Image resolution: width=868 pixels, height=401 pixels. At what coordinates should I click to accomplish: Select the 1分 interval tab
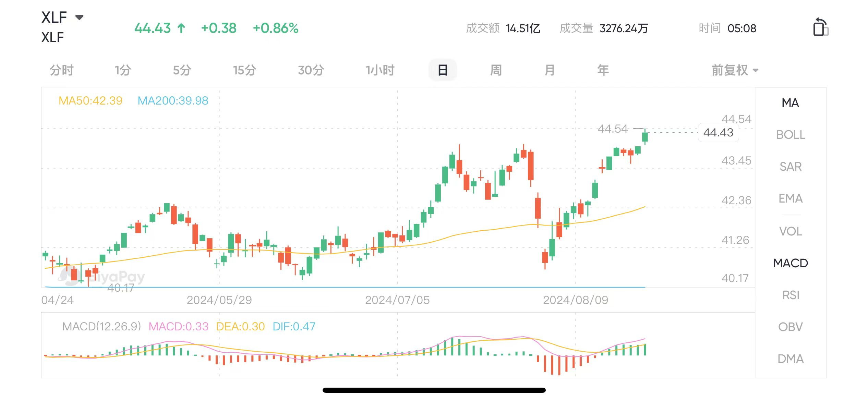click(123, 70)
